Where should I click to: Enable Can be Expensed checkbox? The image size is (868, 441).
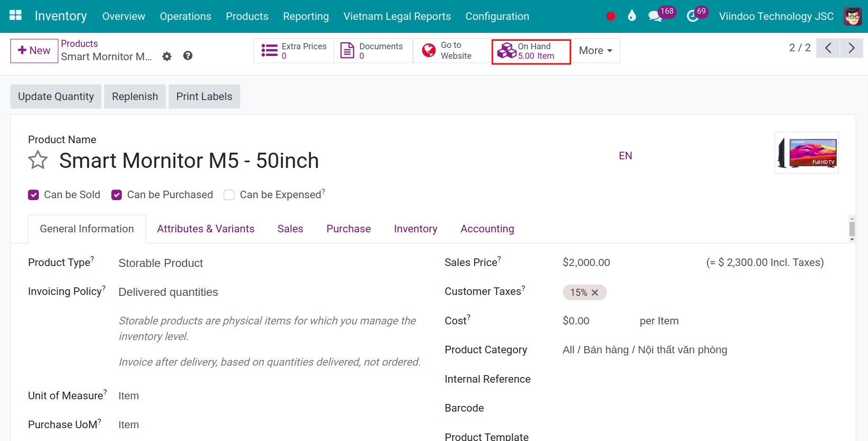pyautogui.click(x=229, y=195)
